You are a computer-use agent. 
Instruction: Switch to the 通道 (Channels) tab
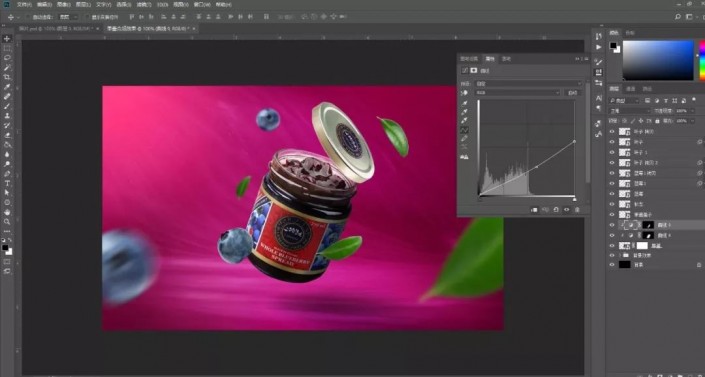tap(630, 89)
